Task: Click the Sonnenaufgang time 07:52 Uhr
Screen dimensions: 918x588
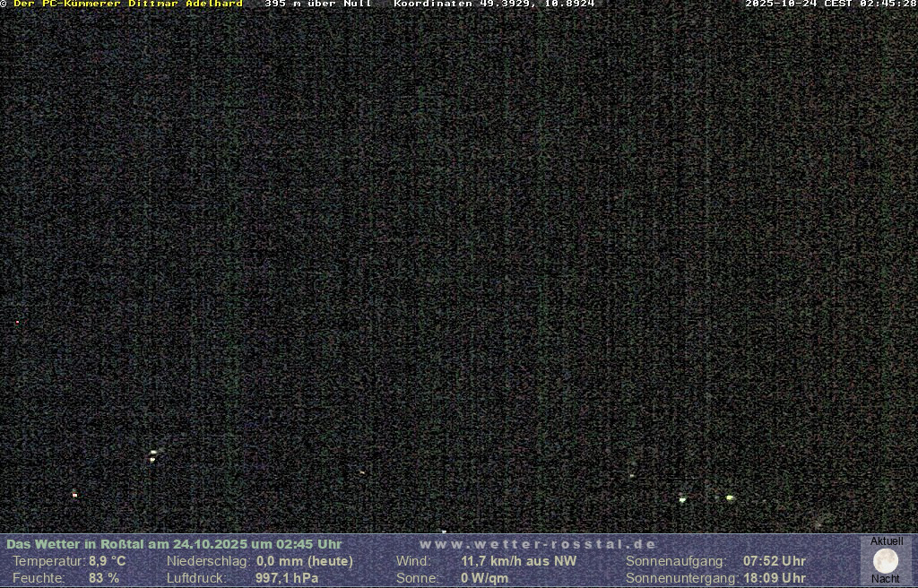Action: [774, 561]
